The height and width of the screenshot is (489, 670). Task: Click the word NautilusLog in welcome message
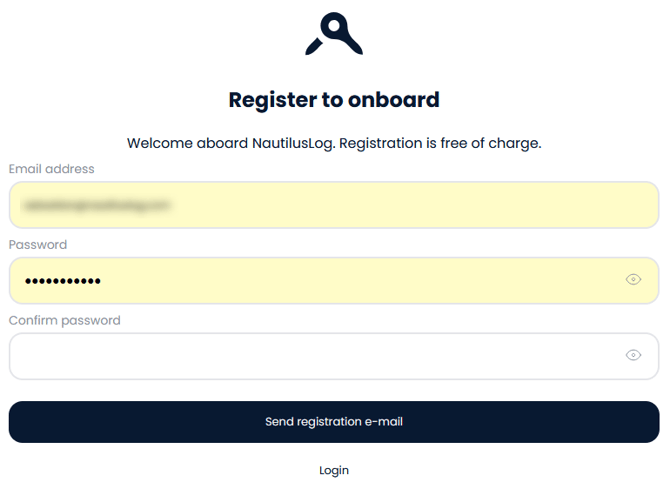click(292, 143)
